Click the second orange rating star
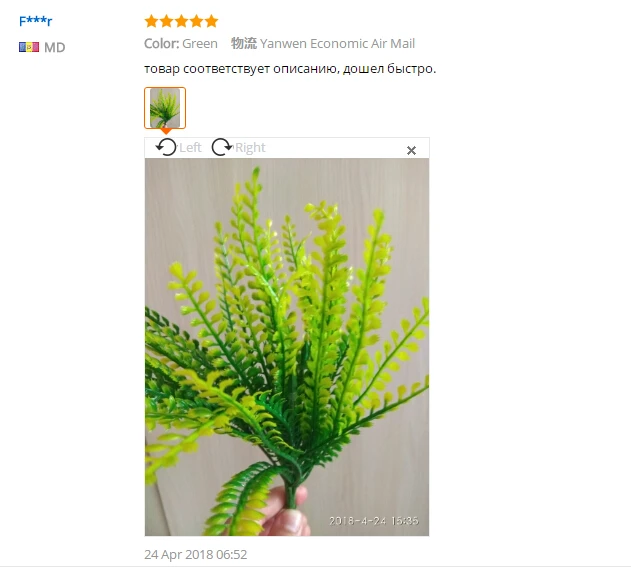 click(x=167, y=21)
